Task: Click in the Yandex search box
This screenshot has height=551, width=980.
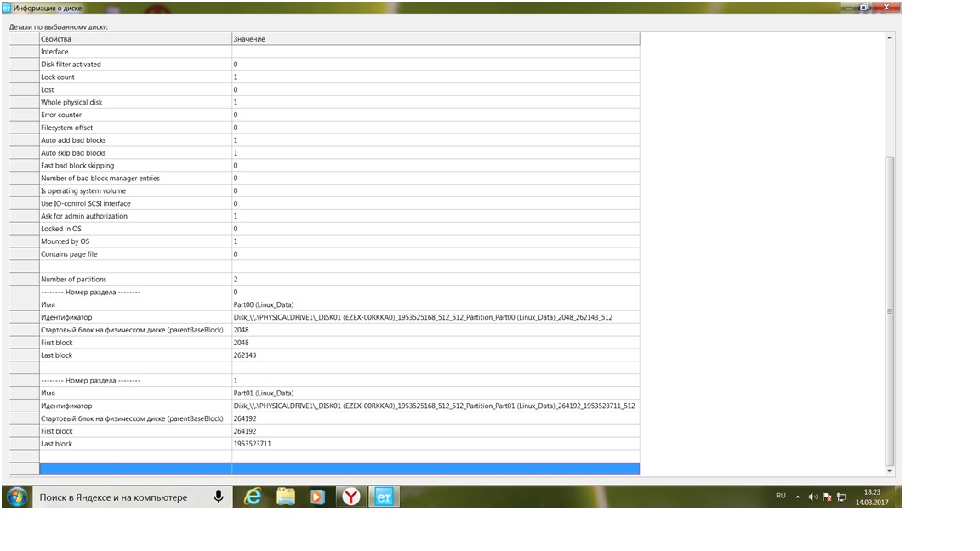Action: click(119, 497)
